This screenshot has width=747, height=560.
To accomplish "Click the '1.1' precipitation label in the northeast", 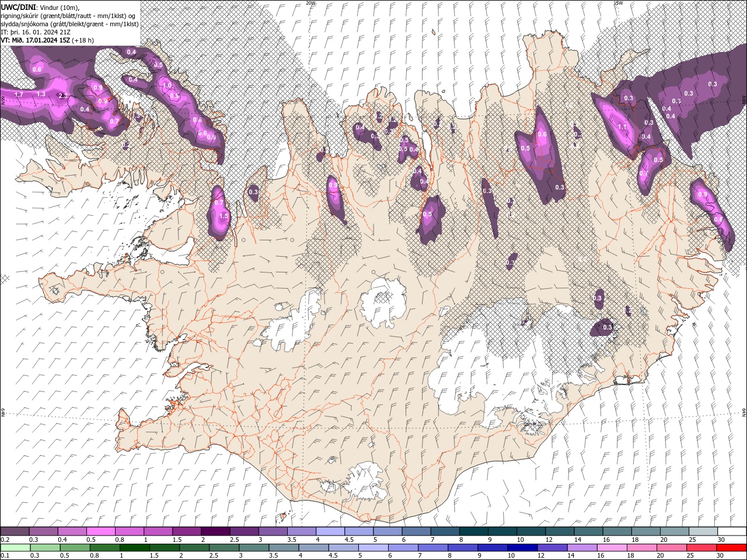I will (622, 127).
